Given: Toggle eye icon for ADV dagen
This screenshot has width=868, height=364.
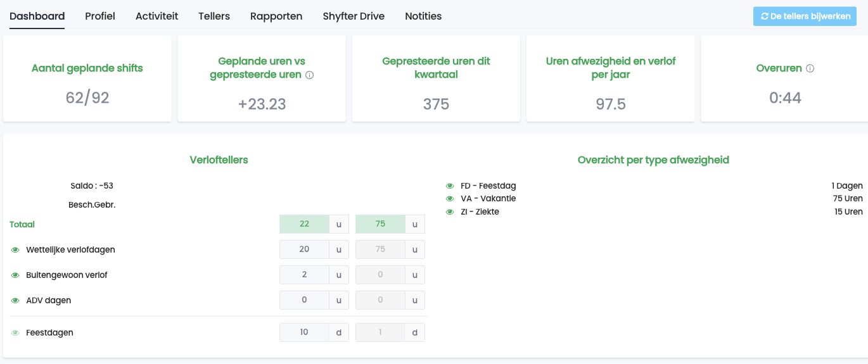Looking at the screenshot, I should click(x=16, y=301).
